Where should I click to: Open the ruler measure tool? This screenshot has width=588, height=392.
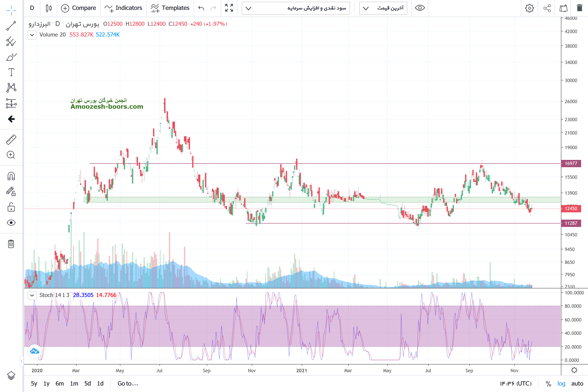pos(11,139)
